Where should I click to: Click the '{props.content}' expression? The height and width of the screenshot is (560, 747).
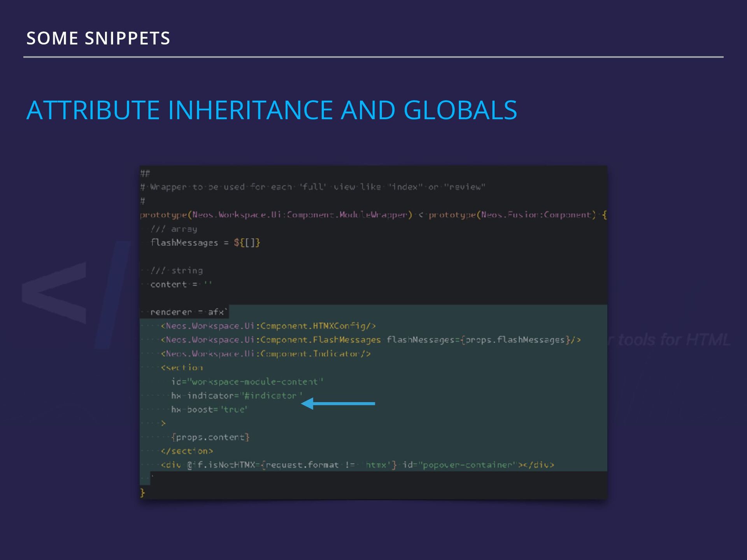pos(210,437)
